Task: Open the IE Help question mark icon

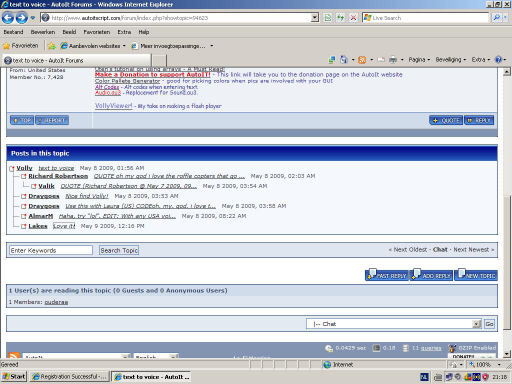Action: coord(498,60)
